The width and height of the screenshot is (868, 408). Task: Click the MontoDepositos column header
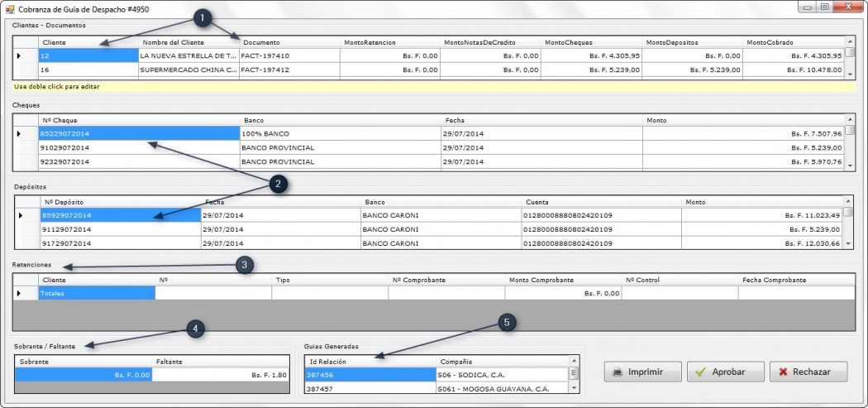point(693,43)
